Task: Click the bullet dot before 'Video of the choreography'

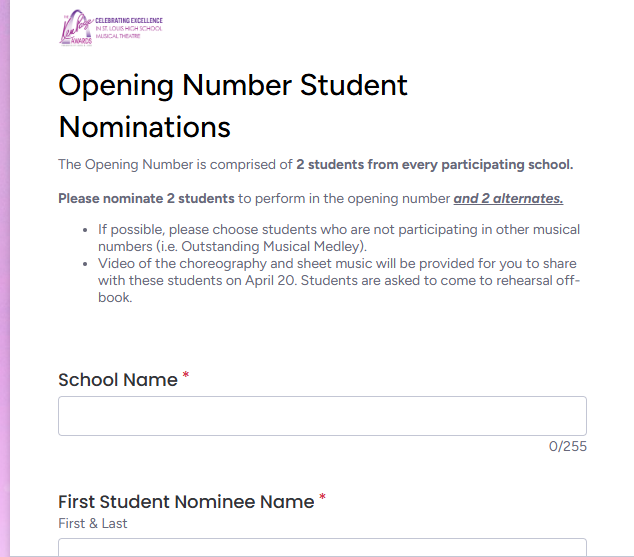Action: coord(85,264)
